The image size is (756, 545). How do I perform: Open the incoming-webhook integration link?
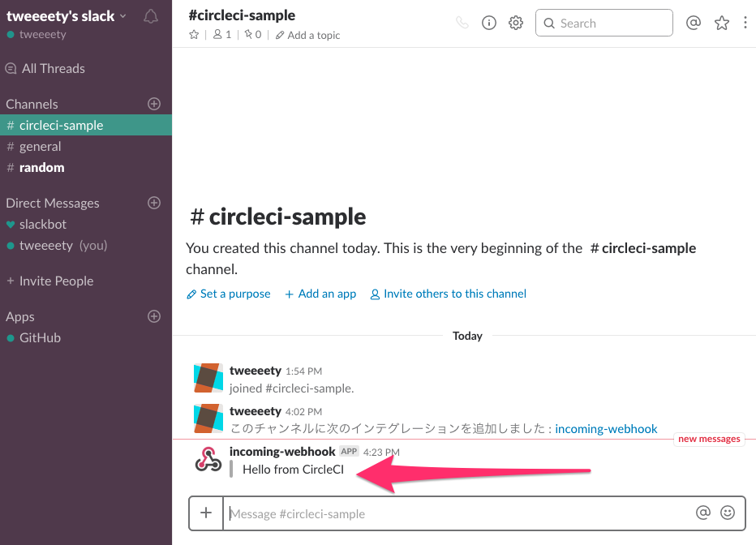(606, 429)
